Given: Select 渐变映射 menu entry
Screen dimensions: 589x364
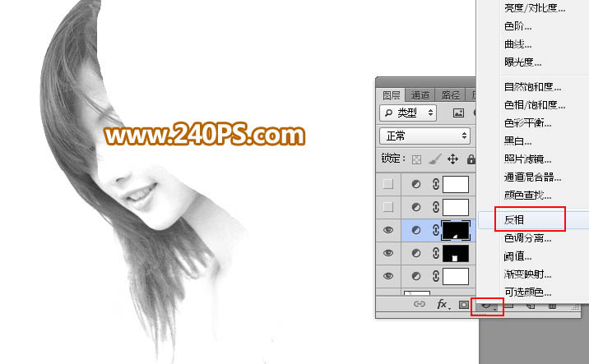Looking at the screenshot, I should (x=528, y=274).
